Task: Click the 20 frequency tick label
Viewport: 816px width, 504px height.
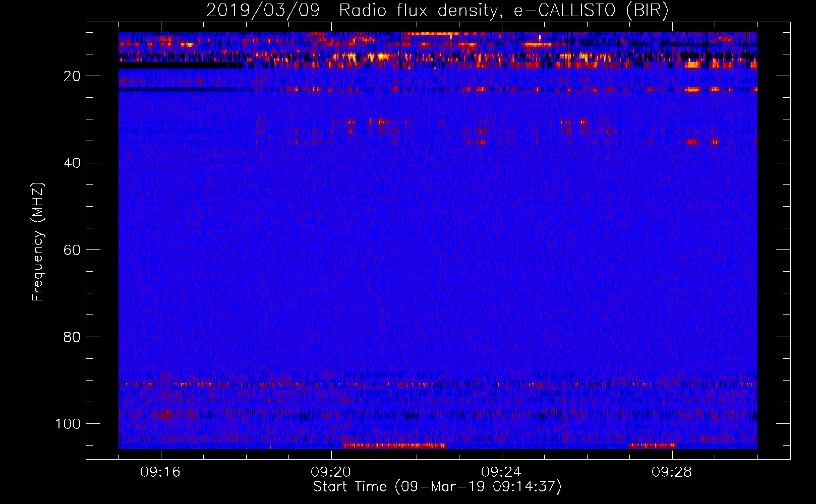Action: (72, 76)
